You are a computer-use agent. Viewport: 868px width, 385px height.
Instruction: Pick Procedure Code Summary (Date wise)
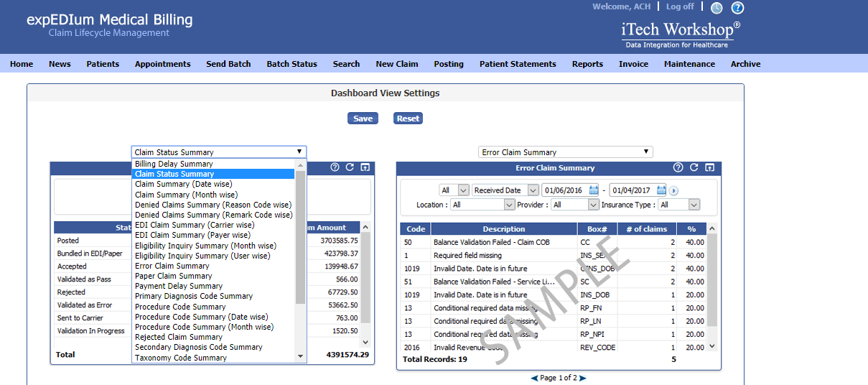[x=213, y=317]
